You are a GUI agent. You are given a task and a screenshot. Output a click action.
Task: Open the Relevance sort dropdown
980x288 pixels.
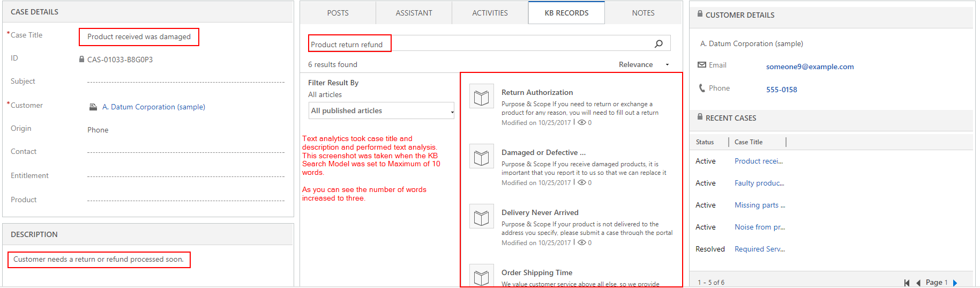click(644, 64)
